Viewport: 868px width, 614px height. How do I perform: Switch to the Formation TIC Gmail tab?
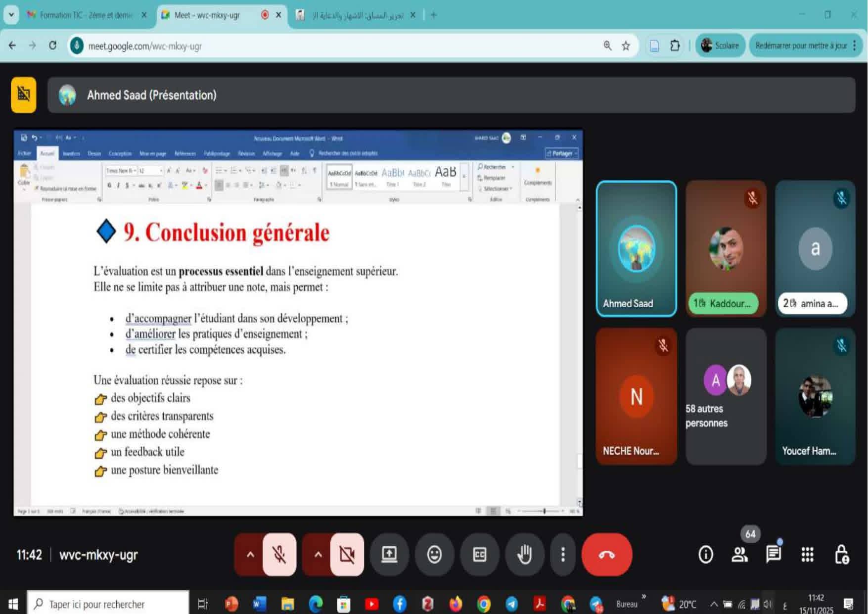(84, 15)
